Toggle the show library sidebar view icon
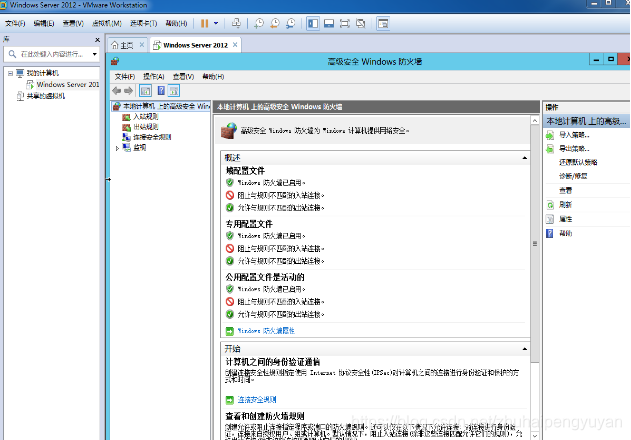 (313, 23)
